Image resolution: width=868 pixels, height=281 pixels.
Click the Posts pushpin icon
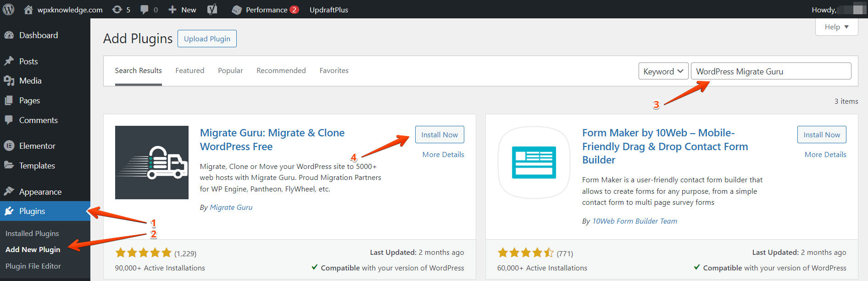[9, 61]
